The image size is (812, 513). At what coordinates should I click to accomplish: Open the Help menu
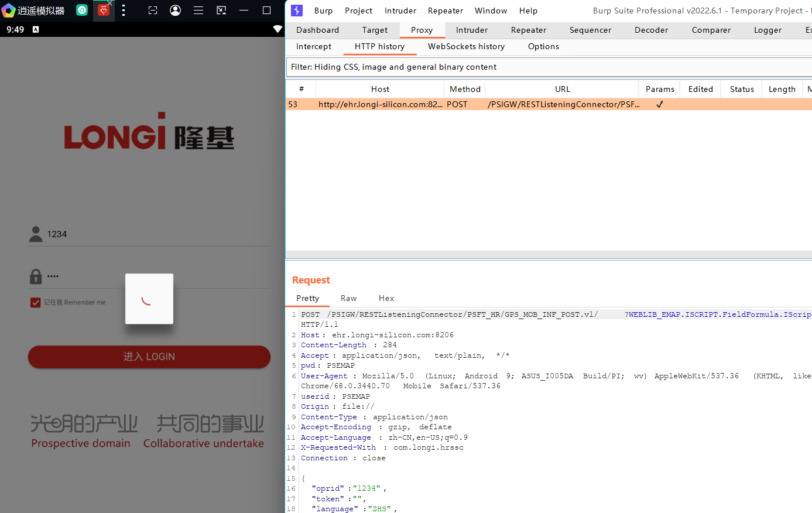point(528,11)
